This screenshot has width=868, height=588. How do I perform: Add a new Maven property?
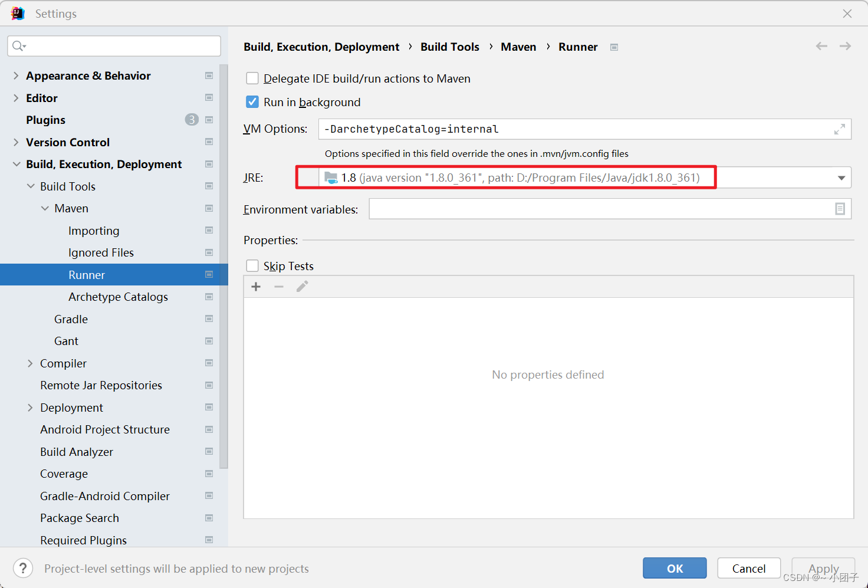click(256, 287)
